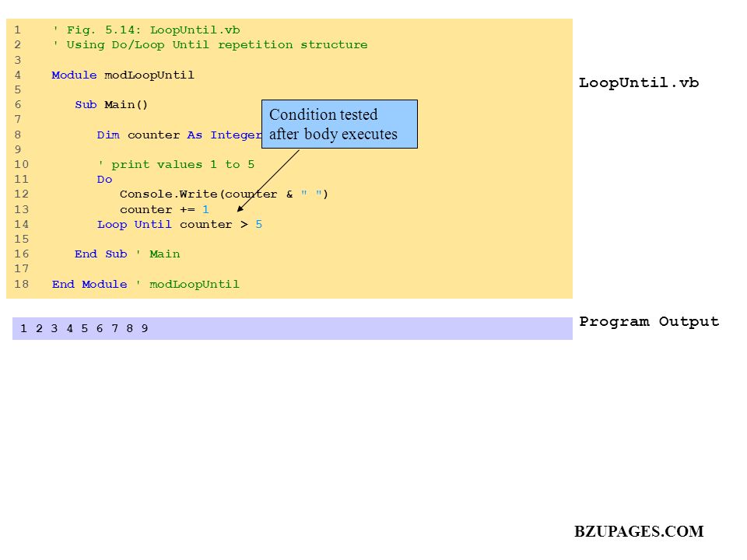Click the 'Do' keyword on line 11
The height and width of the screenshot is (560, 747).
point(105,180)
